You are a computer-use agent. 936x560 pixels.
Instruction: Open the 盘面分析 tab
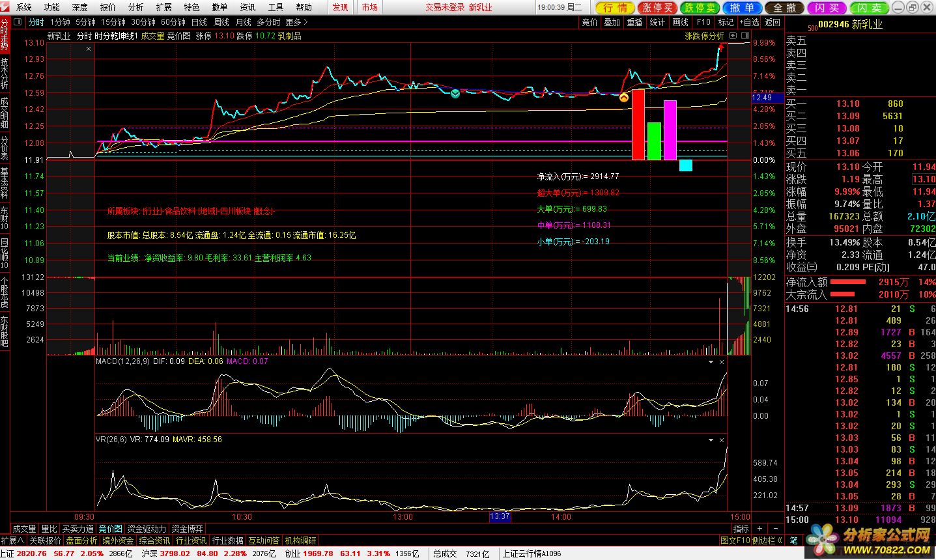coord(81,540)
